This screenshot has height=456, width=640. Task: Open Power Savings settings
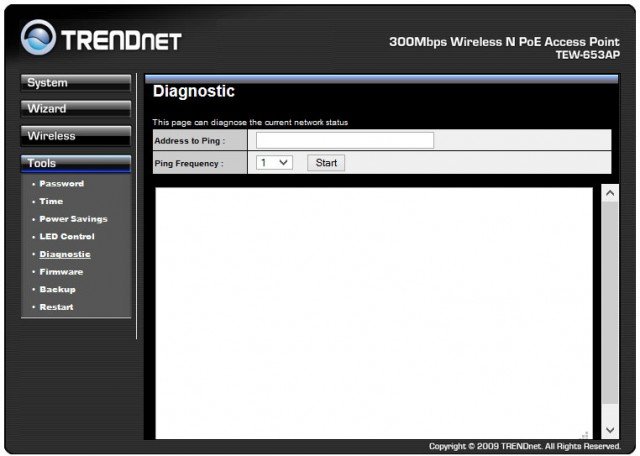[x=73, y=219]
